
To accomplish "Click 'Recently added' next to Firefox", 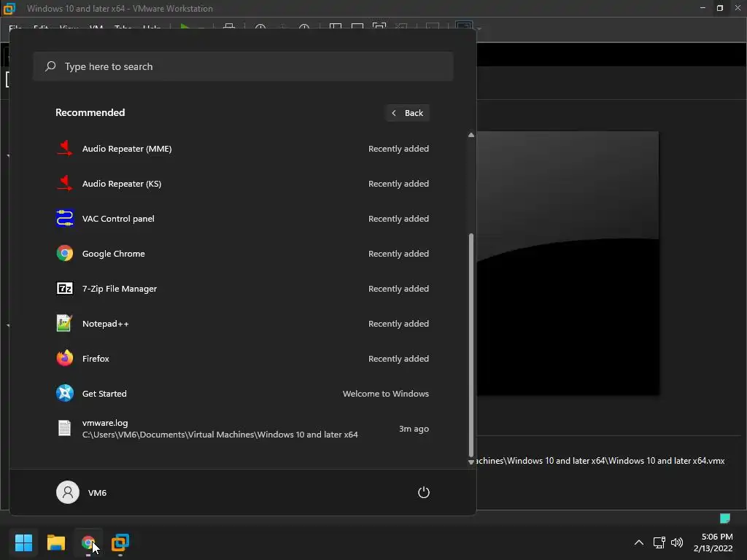I will click(x=399, y=359).
